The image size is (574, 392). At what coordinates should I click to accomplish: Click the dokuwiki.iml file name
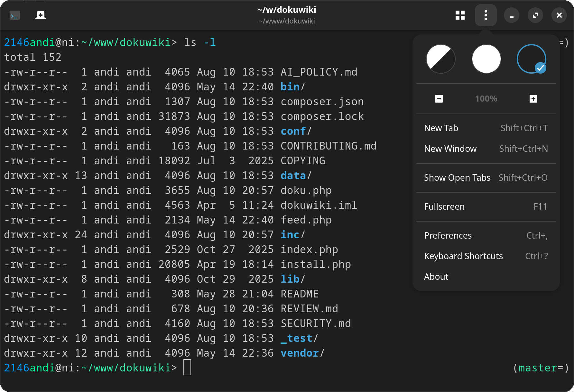click(319, 205)
